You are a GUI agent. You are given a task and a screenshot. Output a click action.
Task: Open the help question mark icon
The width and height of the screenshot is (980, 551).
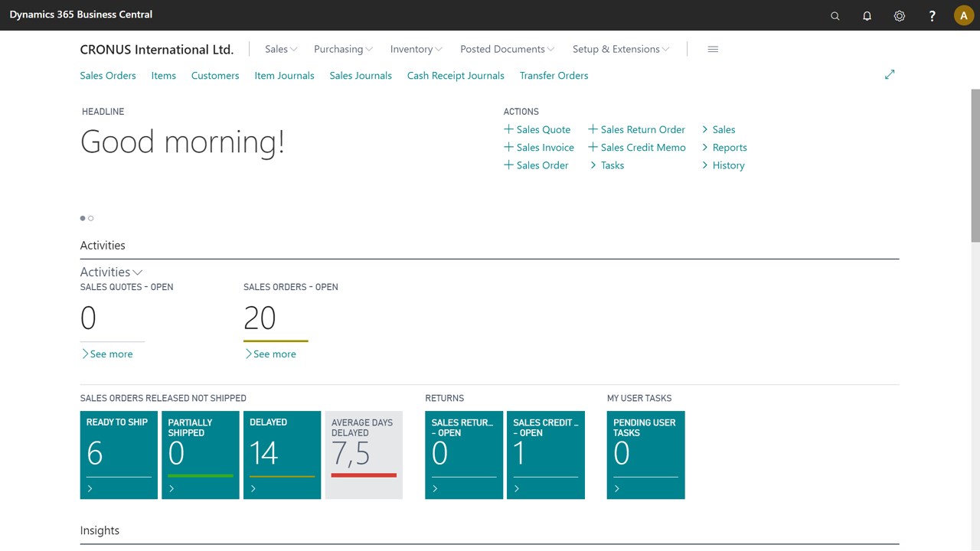coord(932,15)
